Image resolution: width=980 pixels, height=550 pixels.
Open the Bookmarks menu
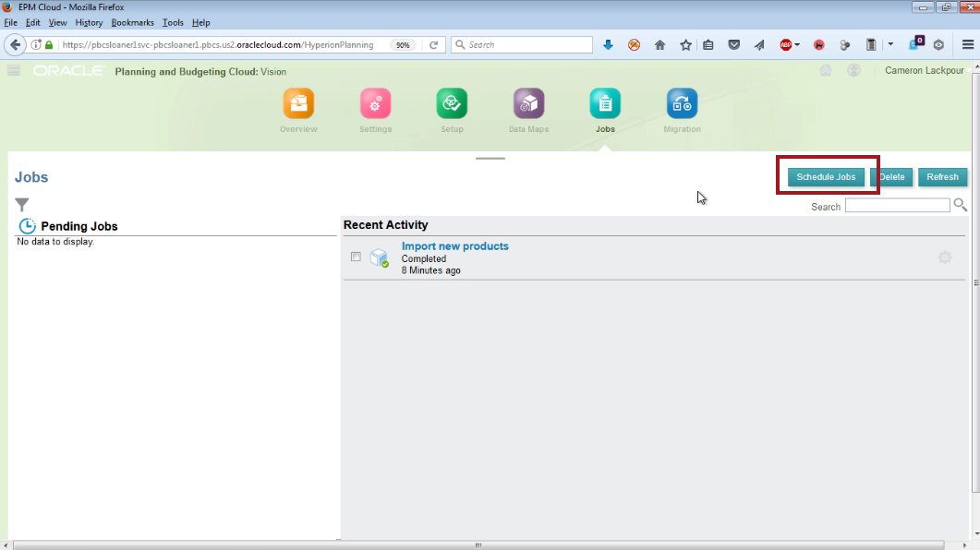132,22
